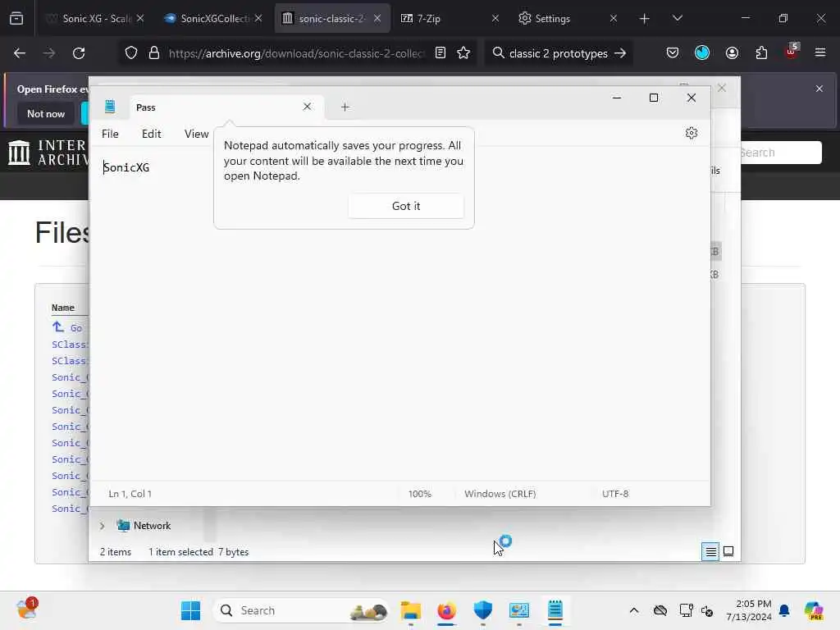Open Firefox account icon

pyautogui.click(x=732, y=53)
